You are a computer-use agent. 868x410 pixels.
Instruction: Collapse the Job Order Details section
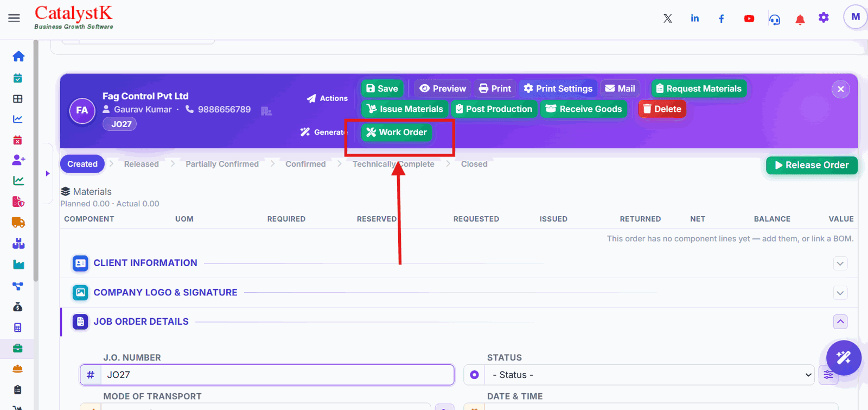[840, 322]
